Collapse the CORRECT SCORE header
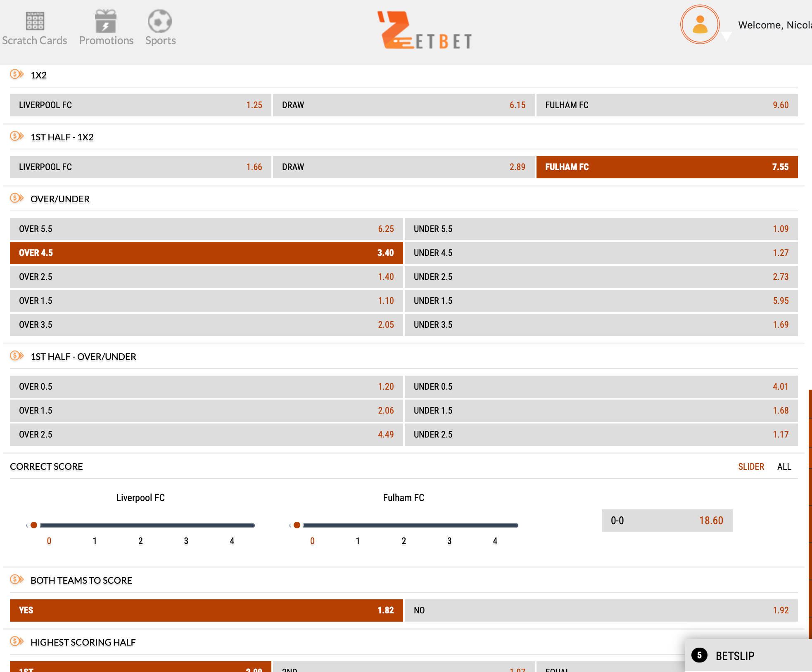This screenshot has width=812, height=672. (46, 466)
